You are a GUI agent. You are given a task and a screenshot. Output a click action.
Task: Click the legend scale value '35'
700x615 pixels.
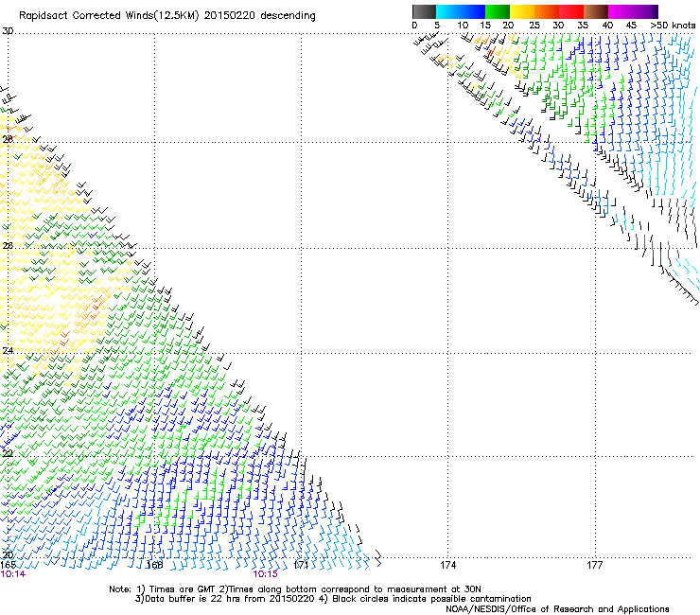point(582,26)
